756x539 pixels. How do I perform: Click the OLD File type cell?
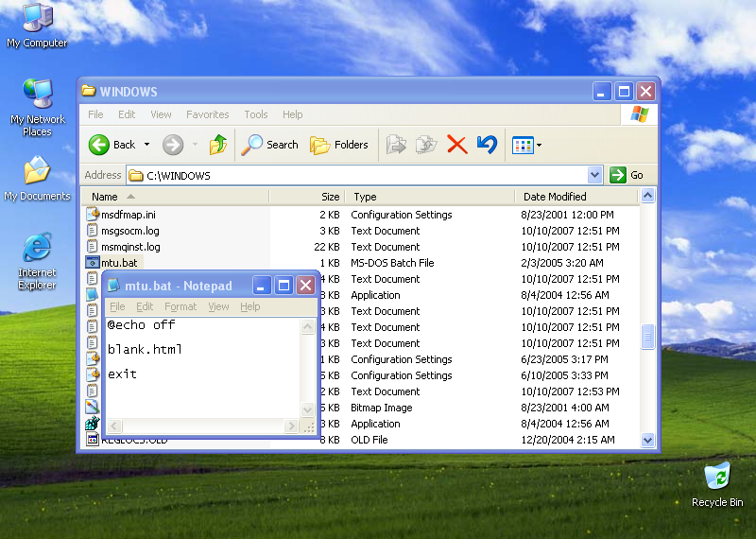click(x=369, y=440)
